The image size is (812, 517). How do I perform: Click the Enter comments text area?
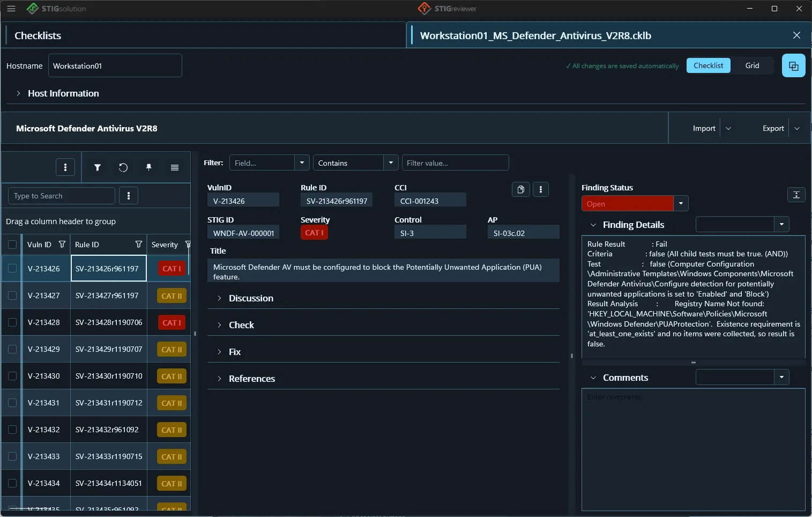(x=693, y=449)
